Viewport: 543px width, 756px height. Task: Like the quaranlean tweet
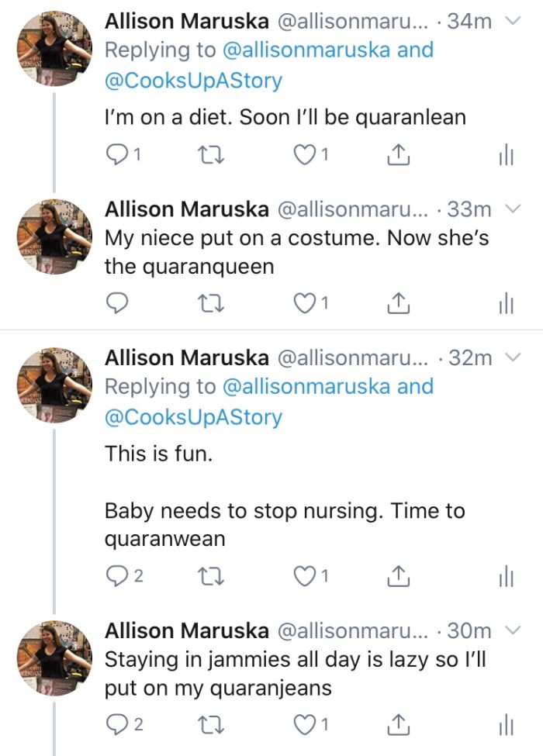(x=304, y=155)
